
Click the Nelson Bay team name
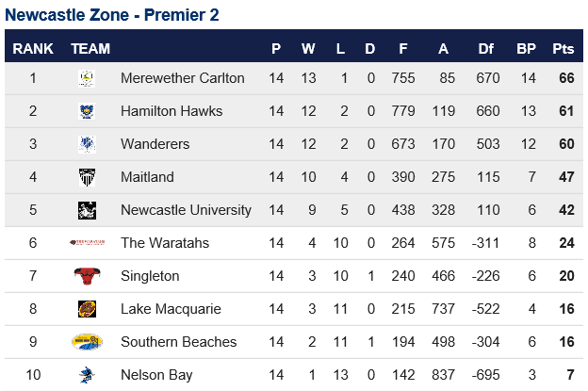click(x=156, y=375)
